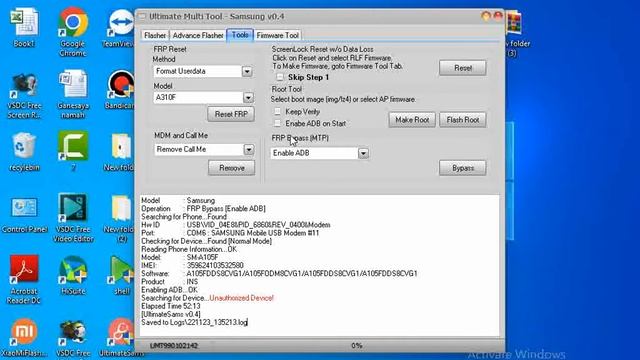Click the 'Product : INS' log line
The height and width of the screenshot is (360, 640).
169,282
